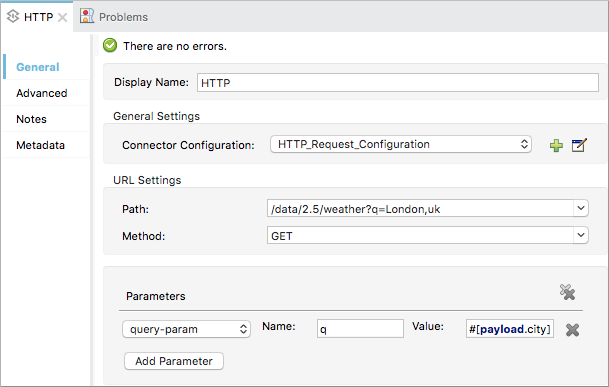609x387 pixels.
Task: Switch to the Problems tab
Action: [123, 17]
